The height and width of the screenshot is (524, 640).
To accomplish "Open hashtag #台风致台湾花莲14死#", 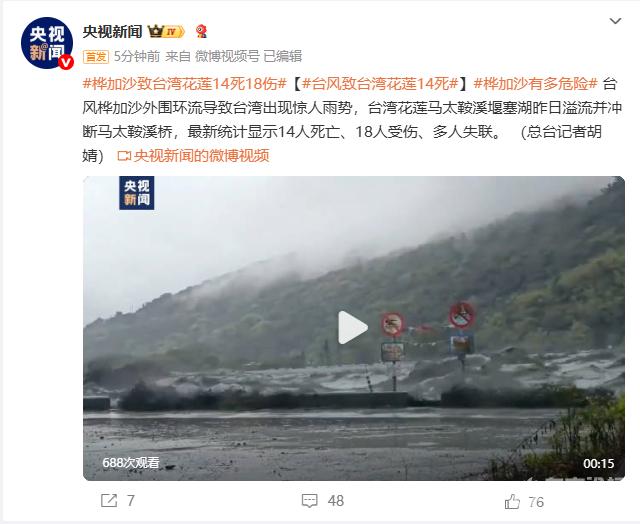I will [380, 84].
